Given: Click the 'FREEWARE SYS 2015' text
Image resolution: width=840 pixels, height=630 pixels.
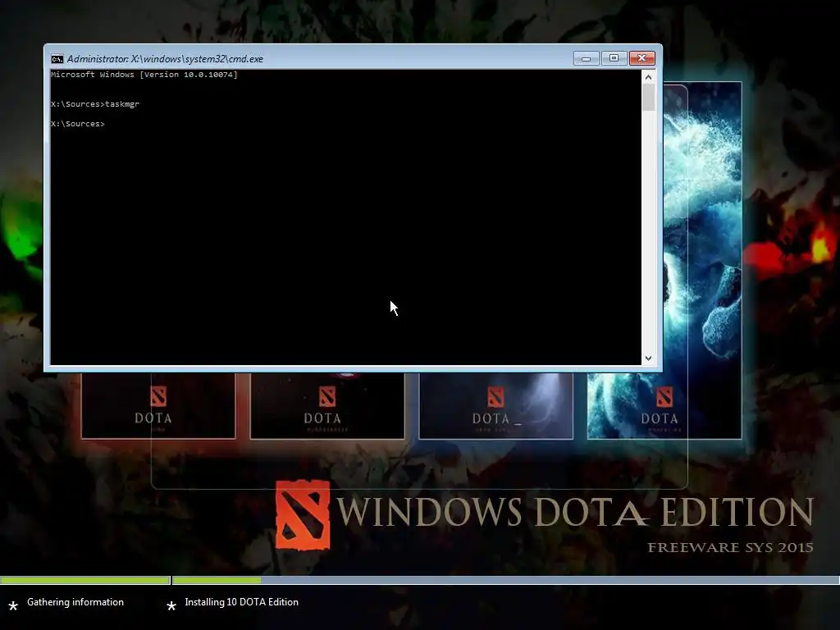Looking at the screenshot, I should pos(730,547).
